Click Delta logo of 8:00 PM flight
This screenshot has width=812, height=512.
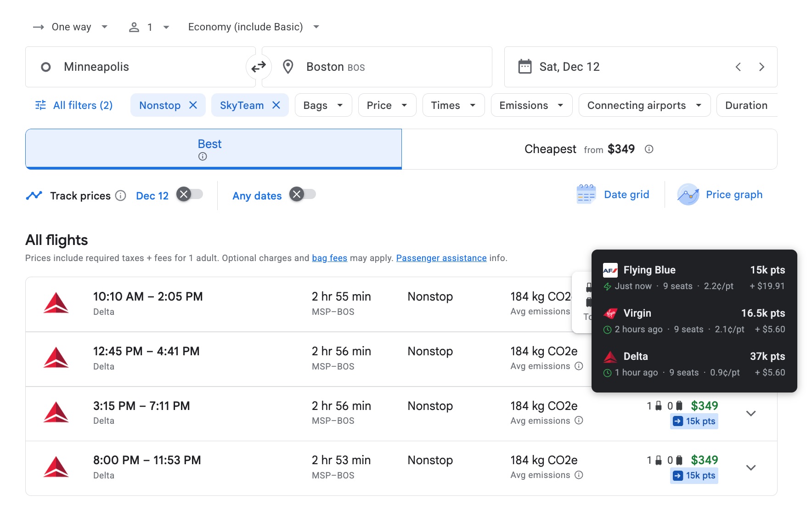point(56,467)
